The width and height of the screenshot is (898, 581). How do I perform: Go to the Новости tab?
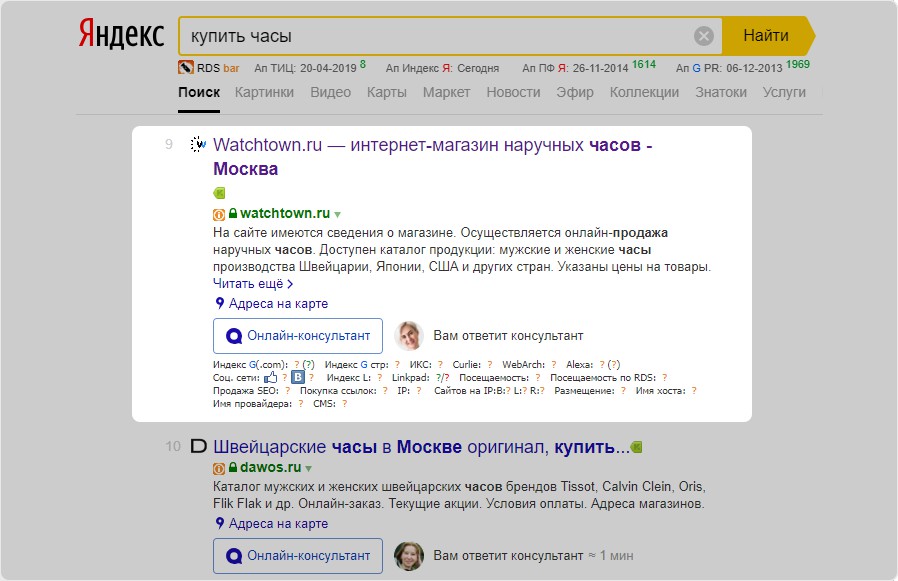(513, 92)
